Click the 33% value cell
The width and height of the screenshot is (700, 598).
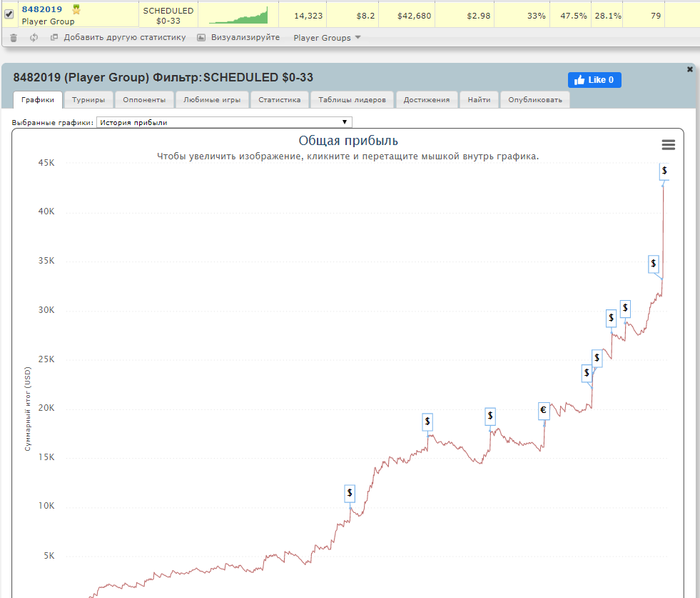(522, 16)
